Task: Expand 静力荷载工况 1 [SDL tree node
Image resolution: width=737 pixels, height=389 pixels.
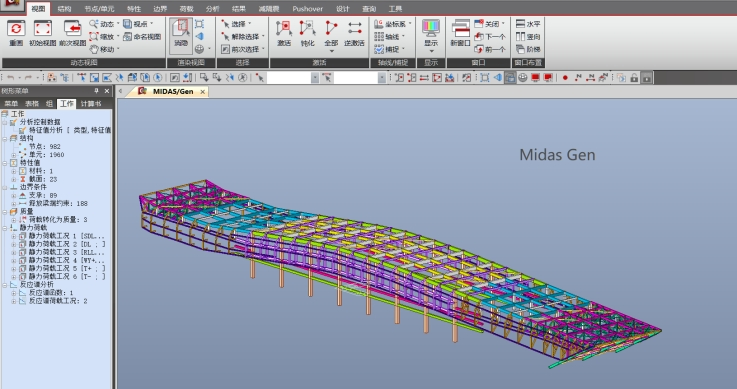Action: click(14, 236)
